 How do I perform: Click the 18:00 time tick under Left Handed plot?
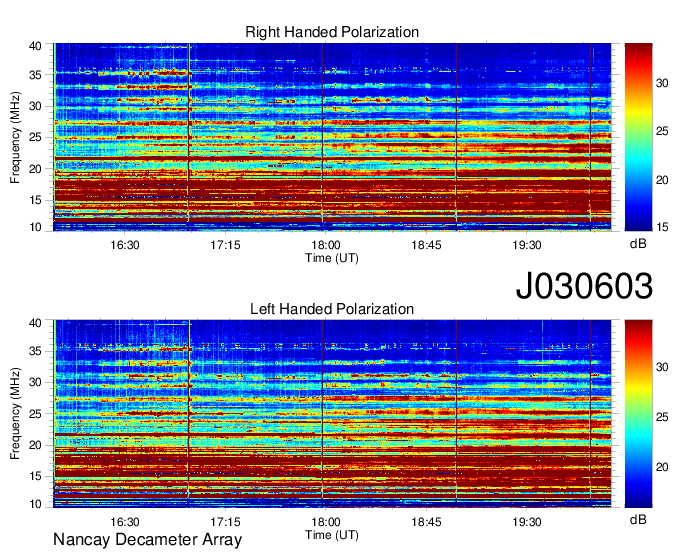[x=326, y=522]
